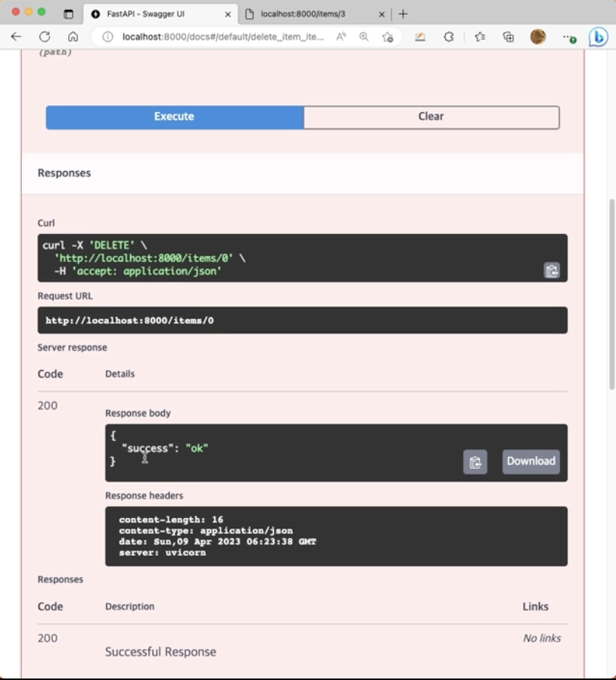Screen dimensions: 616x680
Task: Open the Collections icon
Action: click(509, 37)
